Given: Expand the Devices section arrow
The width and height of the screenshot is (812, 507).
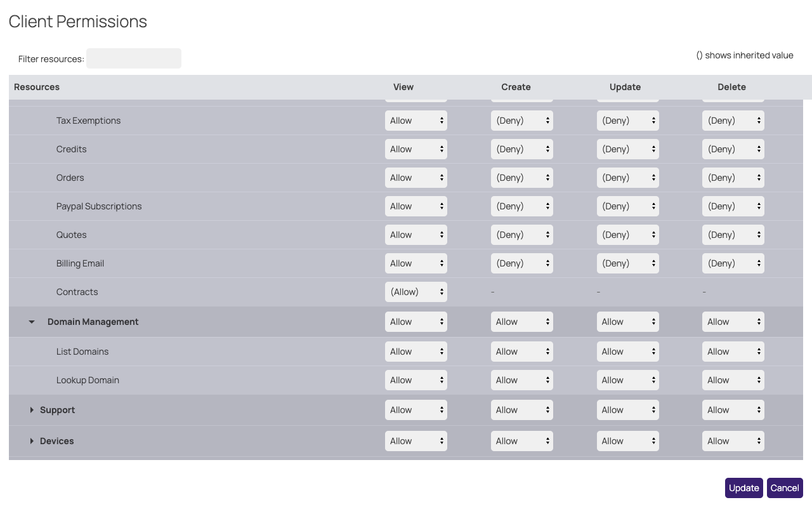Looking at the screenshot, I should [32, 441].
